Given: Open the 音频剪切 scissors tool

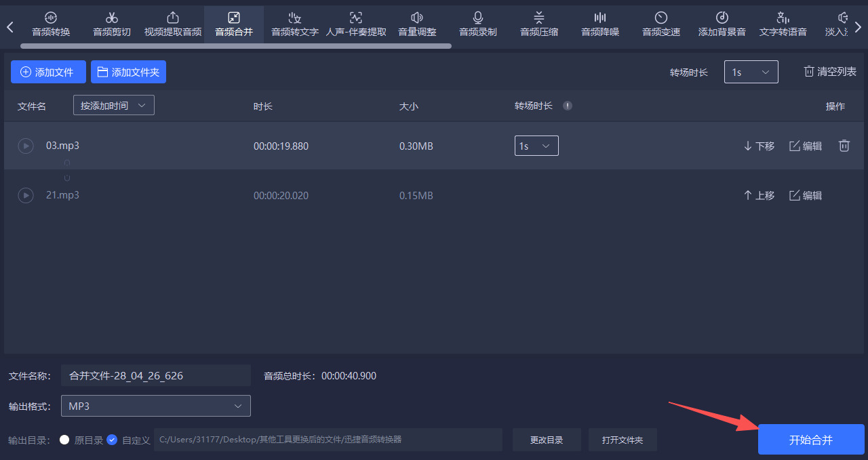Looking at the screenshot, I should click(112, 24).
